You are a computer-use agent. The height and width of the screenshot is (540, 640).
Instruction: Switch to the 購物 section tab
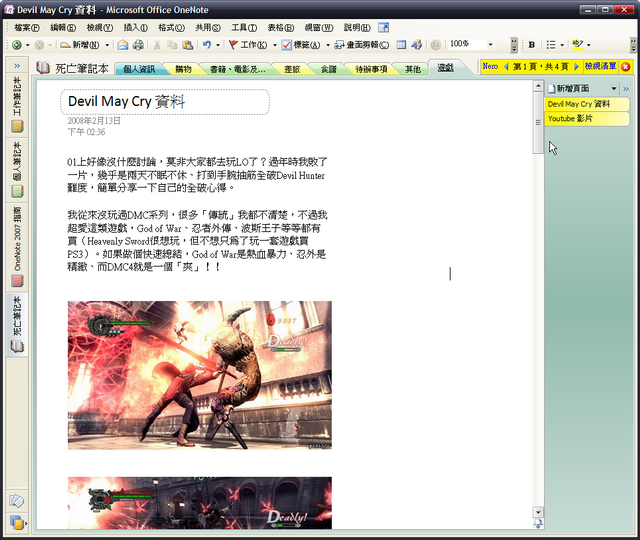tap(183, 69)
